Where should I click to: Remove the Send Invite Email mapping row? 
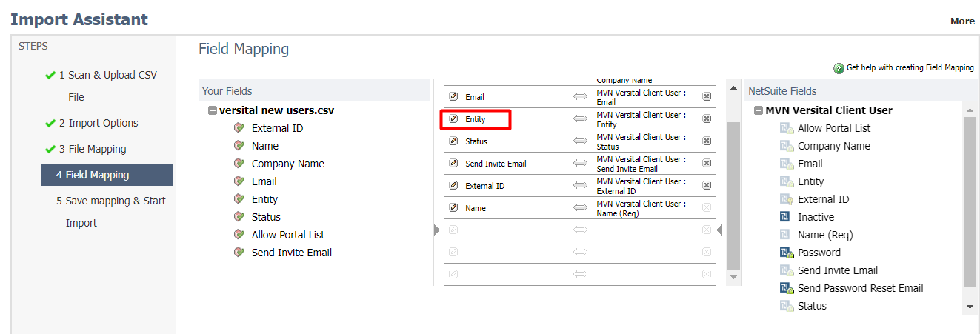[707, 164]
